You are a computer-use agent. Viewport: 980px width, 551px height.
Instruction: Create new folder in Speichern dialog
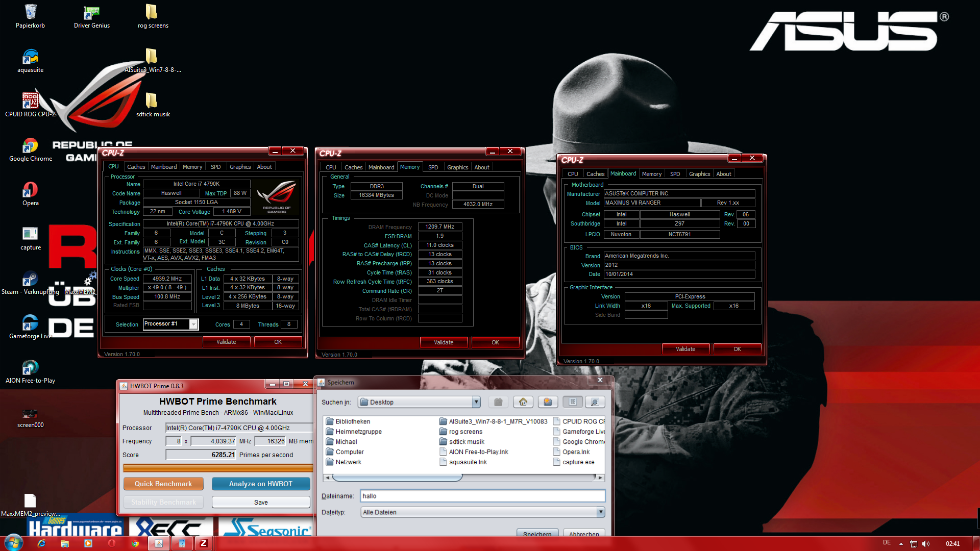548,402
